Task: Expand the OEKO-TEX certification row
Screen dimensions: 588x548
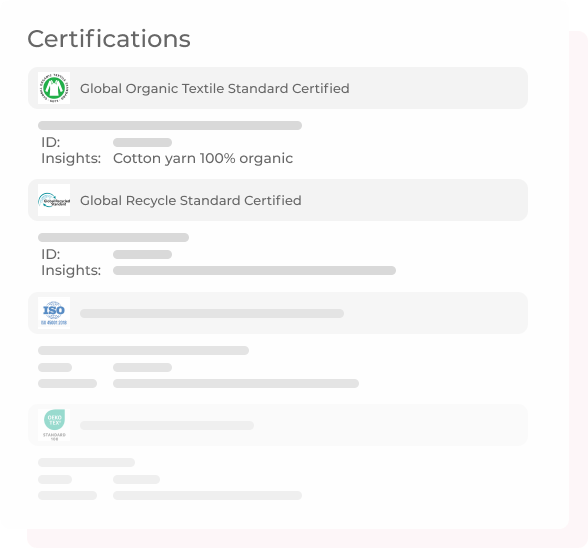Action: pyautogui.click(x=278, y=425)
